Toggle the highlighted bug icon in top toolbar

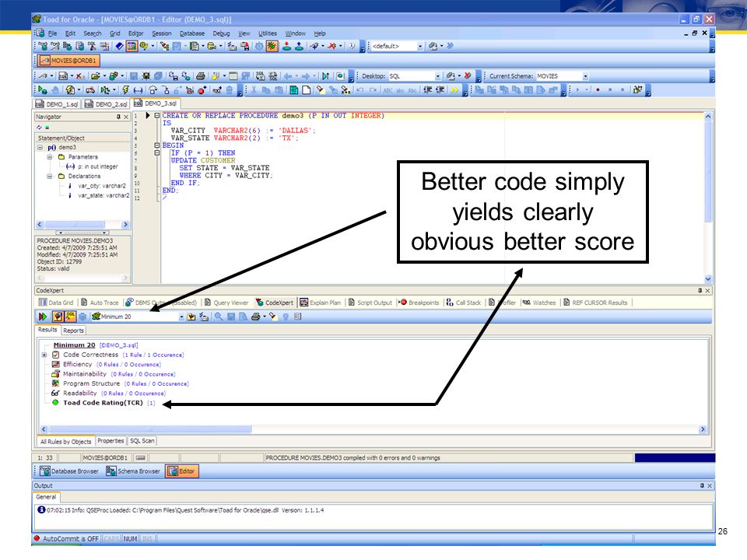coord(272,46)
